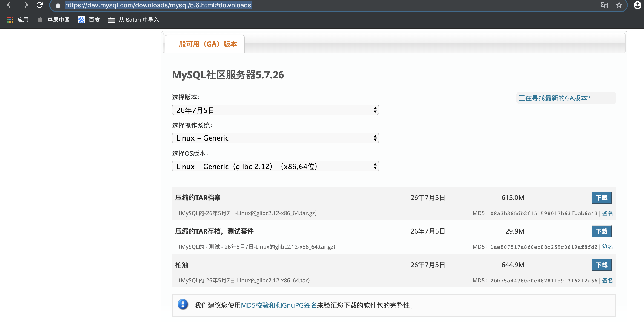Open the MD5校验和和GnuPG签名 link

tap(279, 305)
